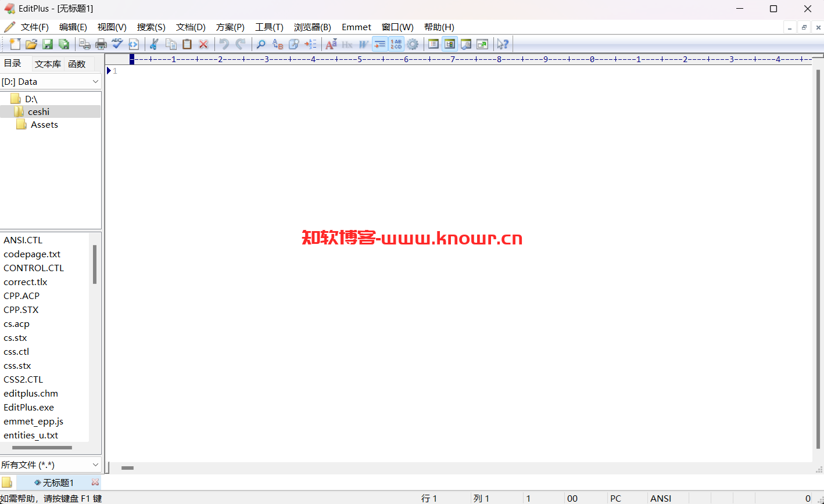Select correct.tlx in the file list

[x=26, y=282]
